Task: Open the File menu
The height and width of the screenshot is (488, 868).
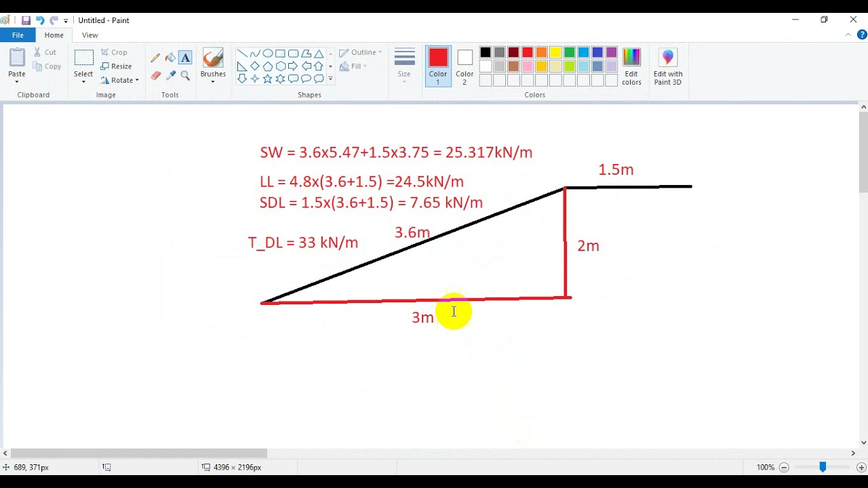Action: click(x=18, y=35)
